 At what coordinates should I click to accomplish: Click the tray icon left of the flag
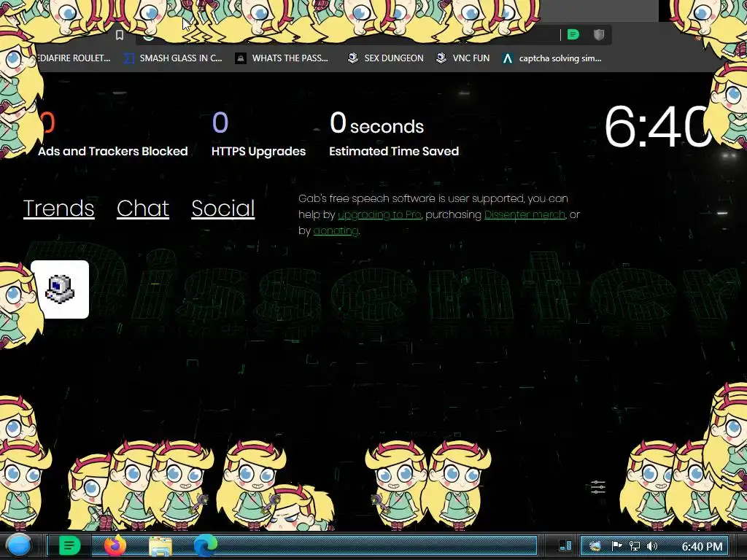tap(595, 546)
